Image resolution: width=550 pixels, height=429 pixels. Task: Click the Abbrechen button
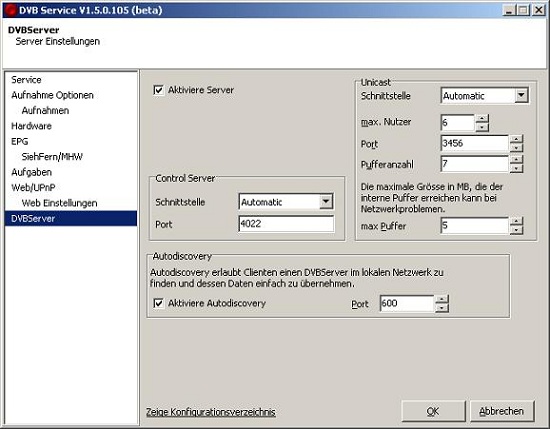(502, 411)
